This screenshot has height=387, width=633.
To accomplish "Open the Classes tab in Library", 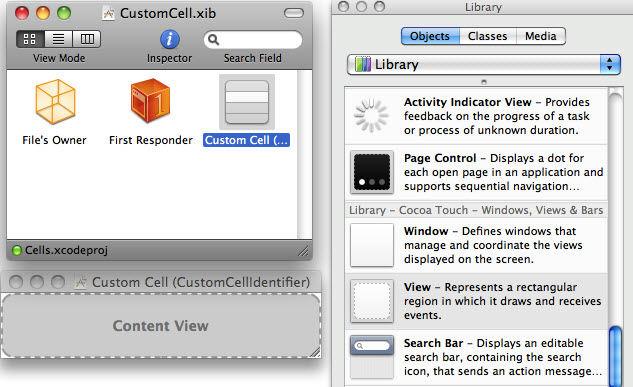I will click(x=488, y=36).
